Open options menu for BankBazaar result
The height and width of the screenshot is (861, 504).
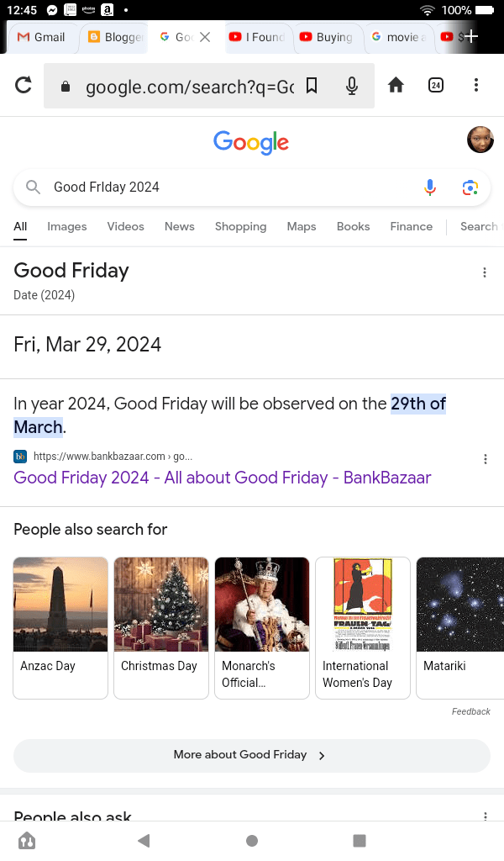pyautogui.click(x=485, y=459)
